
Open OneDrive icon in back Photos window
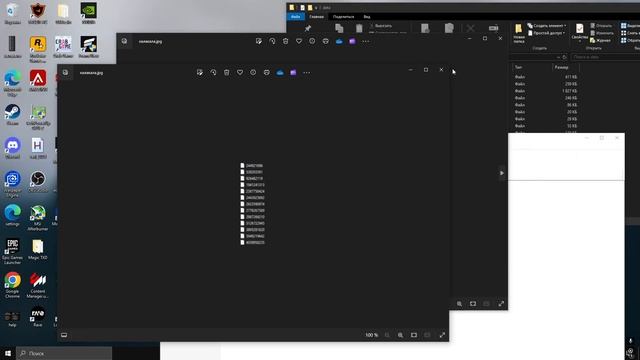tap(339, 41)
